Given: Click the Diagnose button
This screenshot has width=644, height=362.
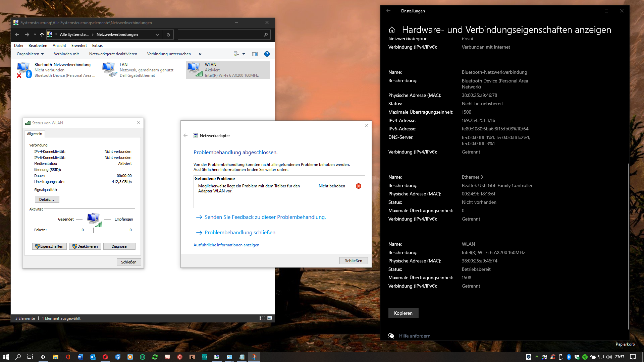Looking at the screenshot, I should [x=119, y=246].
